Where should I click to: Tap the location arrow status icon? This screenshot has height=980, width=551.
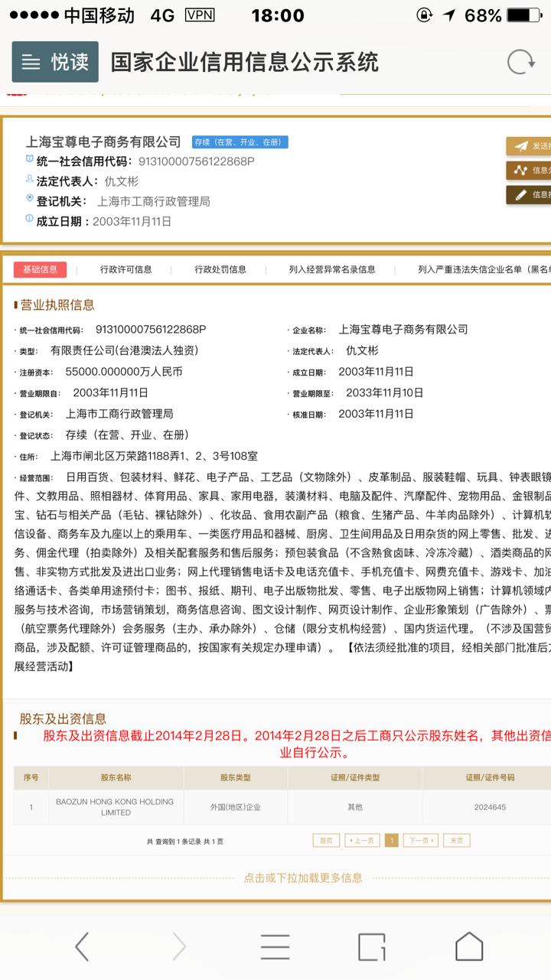[x=448, y=15]
